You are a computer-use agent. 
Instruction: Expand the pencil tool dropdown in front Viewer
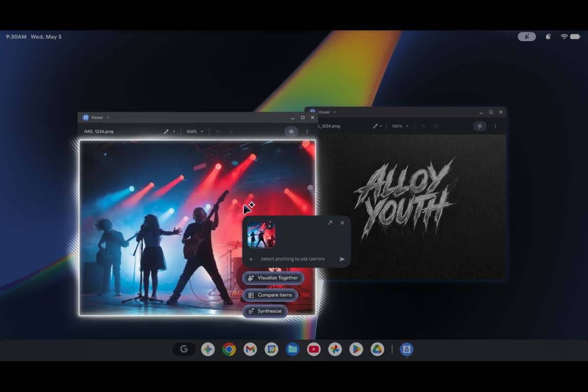tap(173, 132)
